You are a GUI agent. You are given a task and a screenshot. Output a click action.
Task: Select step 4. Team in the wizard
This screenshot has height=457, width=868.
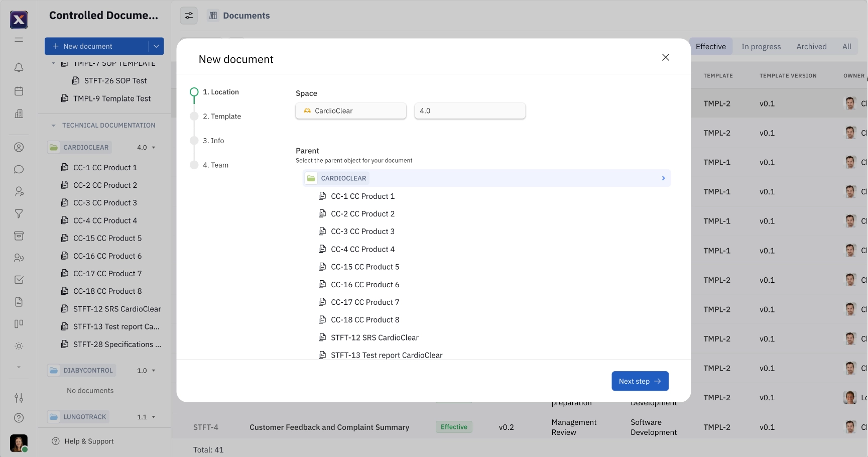point(215,165)
